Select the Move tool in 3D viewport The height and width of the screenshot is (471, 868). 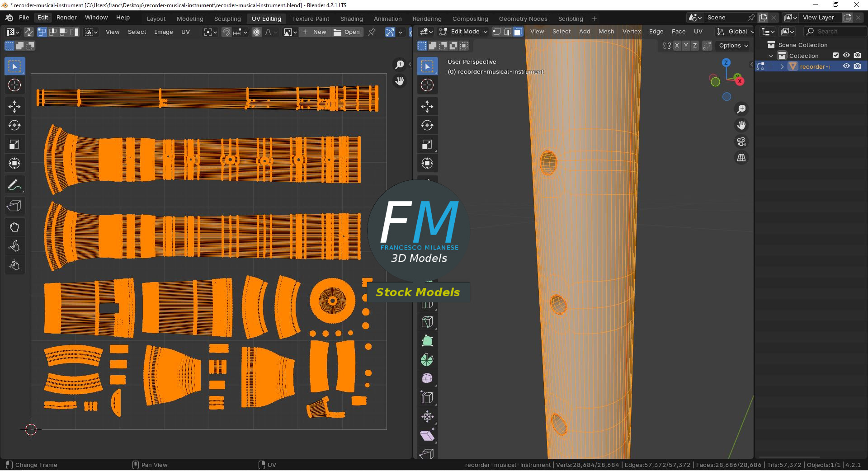click(427, 106)
